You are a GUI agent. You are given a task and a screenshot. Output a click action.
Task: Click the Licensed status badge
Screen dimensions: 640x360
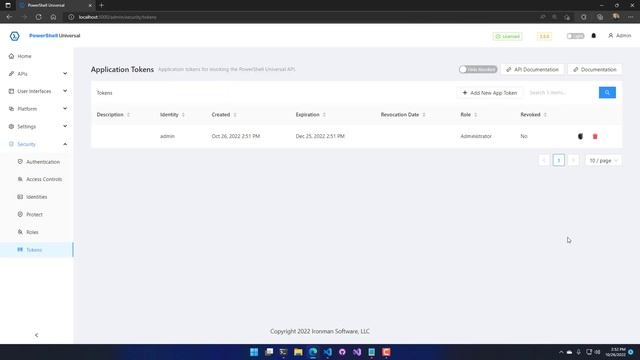coord(507,36)
